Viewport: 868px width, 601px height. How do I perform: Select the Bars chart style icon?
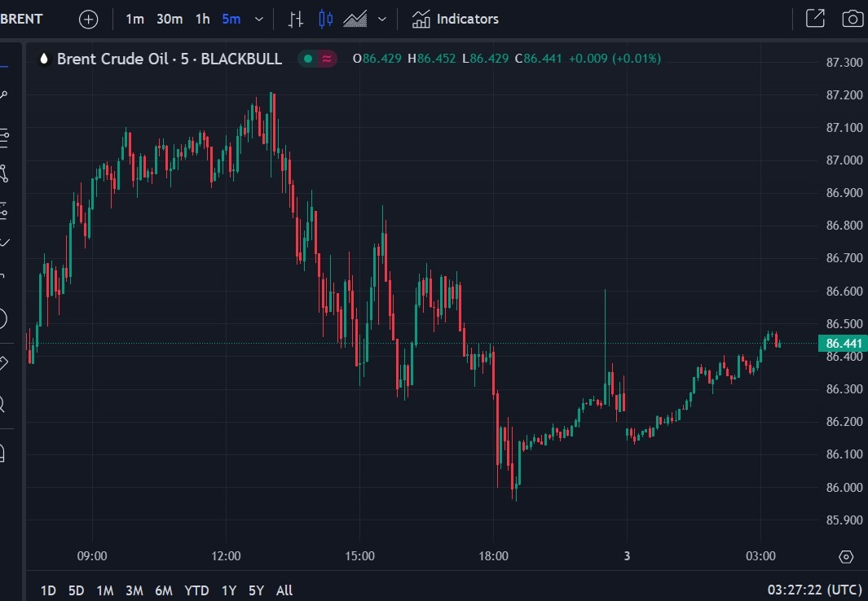coord(296,20)
